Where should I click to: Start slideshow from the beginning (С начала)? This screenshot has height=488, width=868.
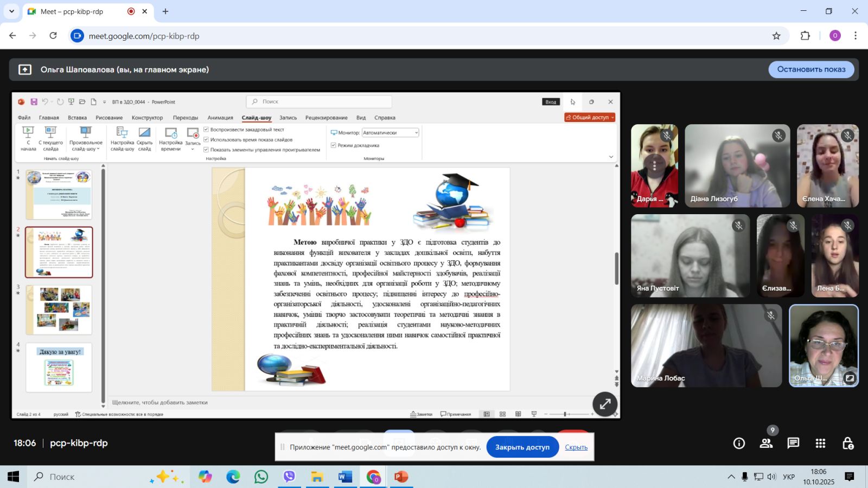[28, 138]
